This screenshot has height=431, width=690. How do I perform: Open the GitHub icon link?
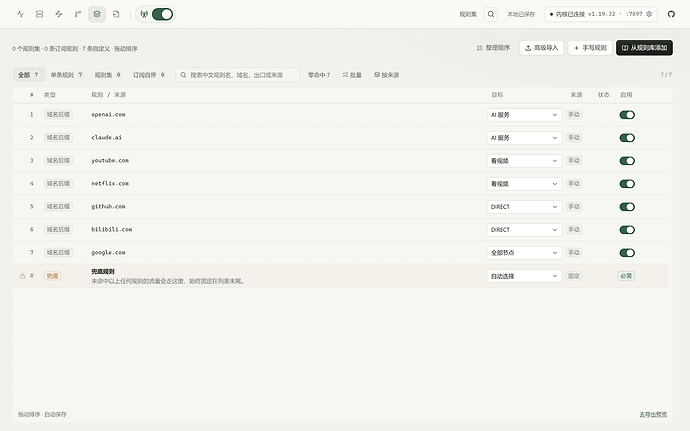[671, 14]
